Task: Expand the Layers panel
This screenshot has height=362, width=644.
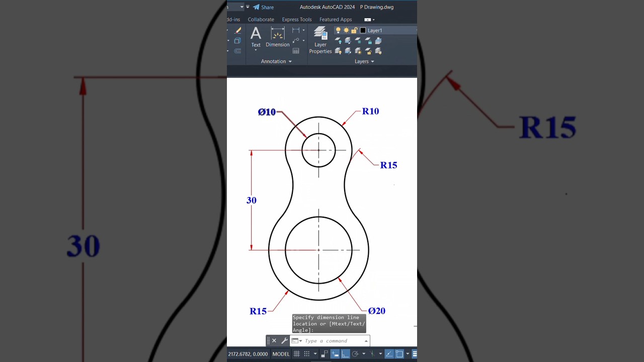Action: click(364, 61)
